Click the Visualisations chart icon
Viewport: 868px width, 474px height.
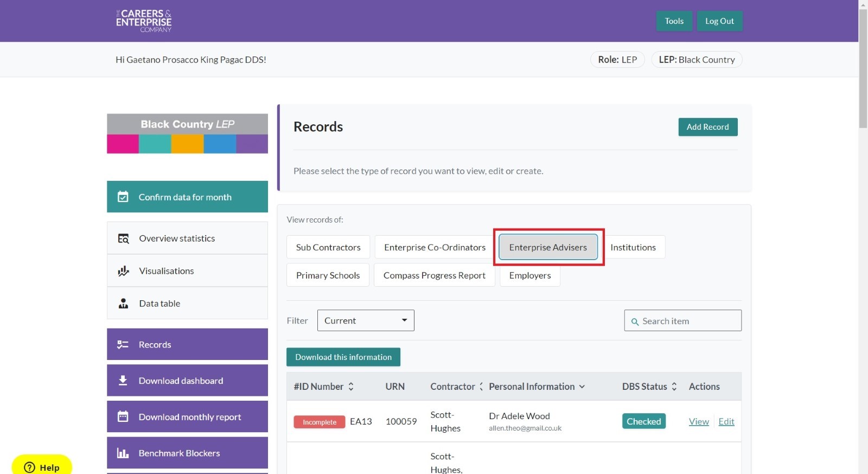tap(123, 271)
